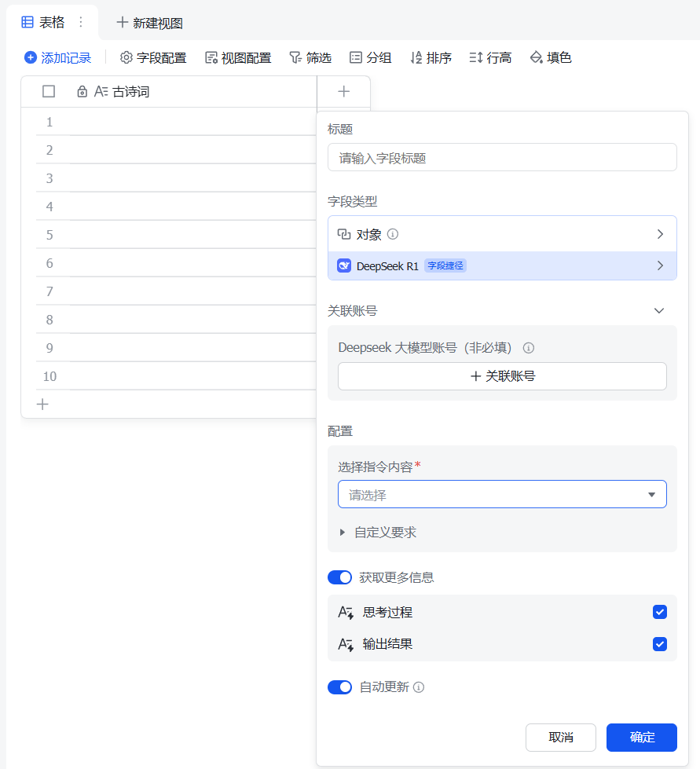Toggle the 自动更新 switch
Image resolution: width=700 pixels, height=769 pixels.
(340, 687)
